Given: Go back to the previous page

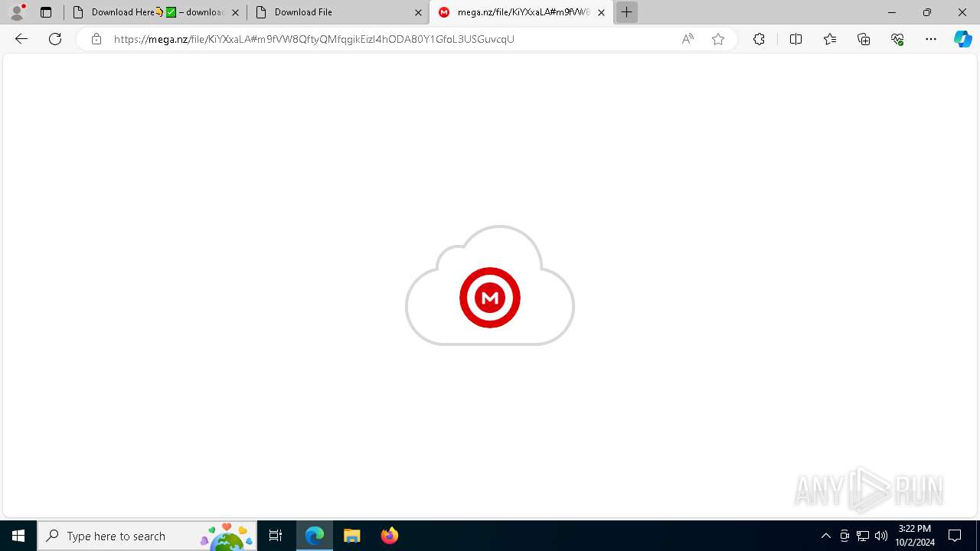Looking at the screenshot, I should tap(21, 39).
